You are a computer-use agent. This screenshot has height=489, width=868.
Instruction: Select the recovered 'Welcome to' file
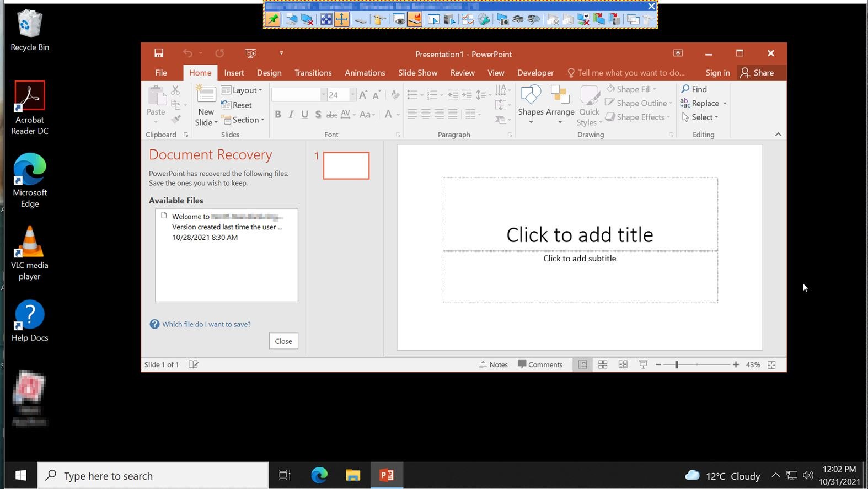coord(227,227)
